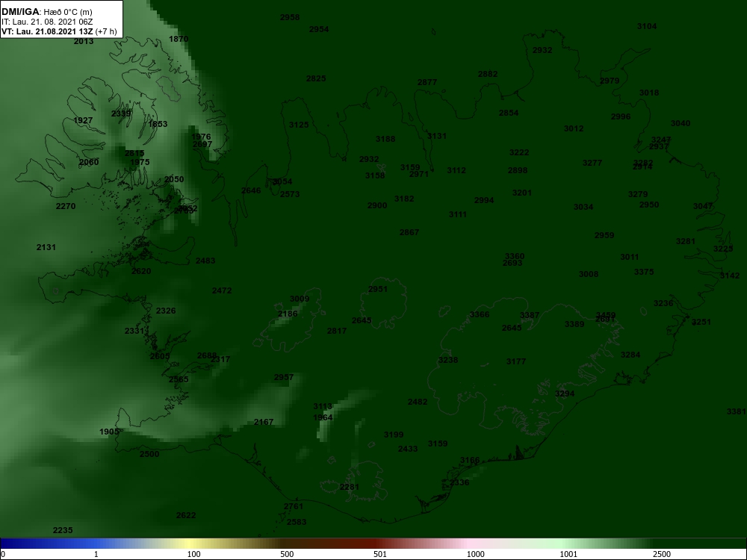747x560 pixels.
Task: Select the 2336 value
Action: pyautogui.click(x=459, y=482)
